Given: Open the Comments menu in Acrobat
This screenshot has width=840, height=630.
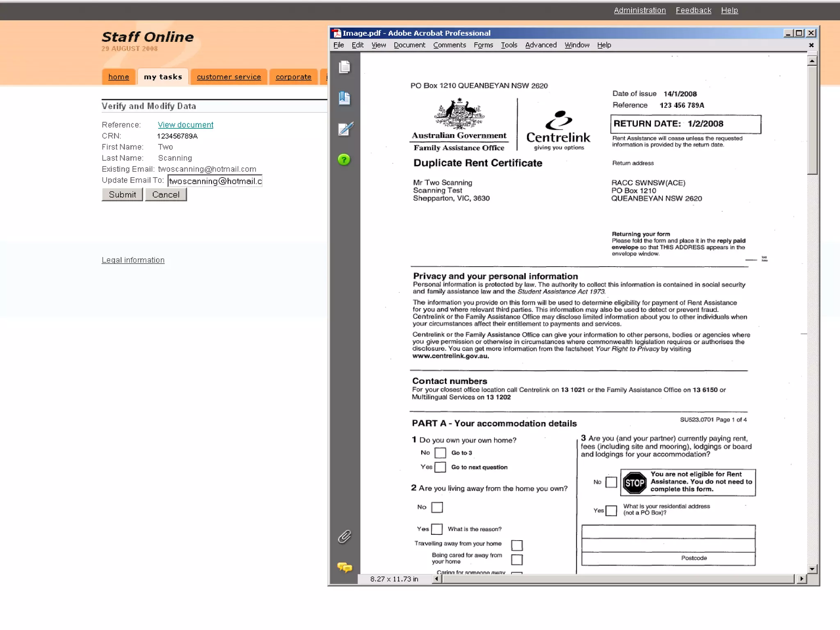Looking at the screenshot, I should coord(450,45).
